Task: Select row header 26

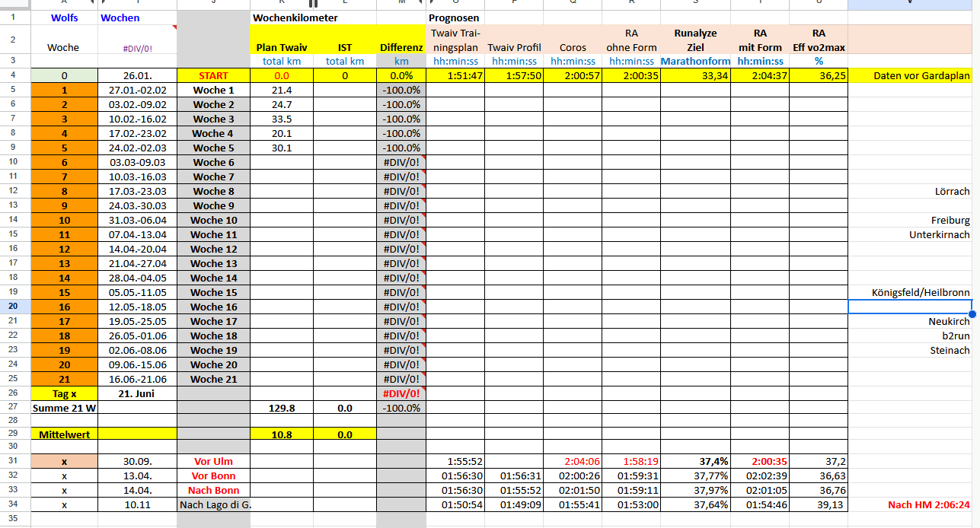Action: [14, 393]
